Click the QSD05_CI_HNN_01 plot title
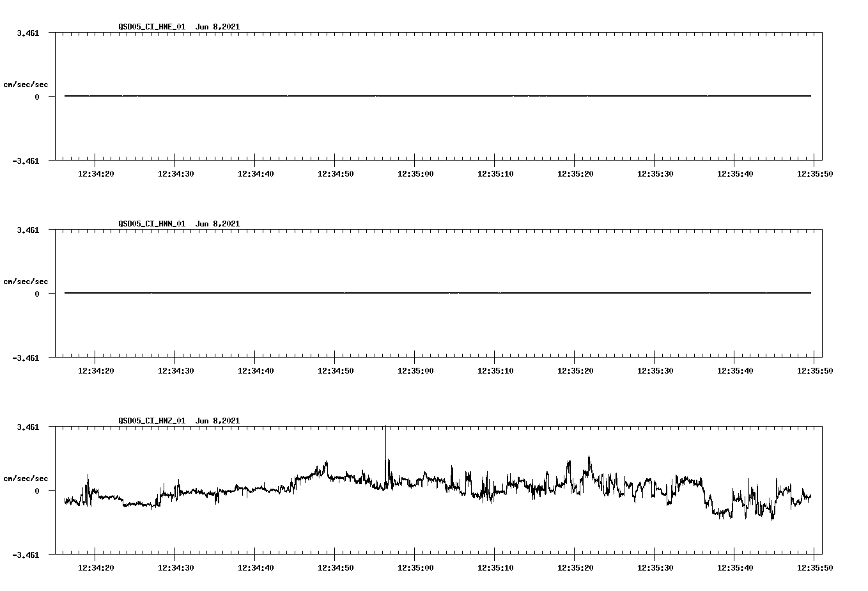The height and width of the screenshot is (591, 868). coord(179,223)
